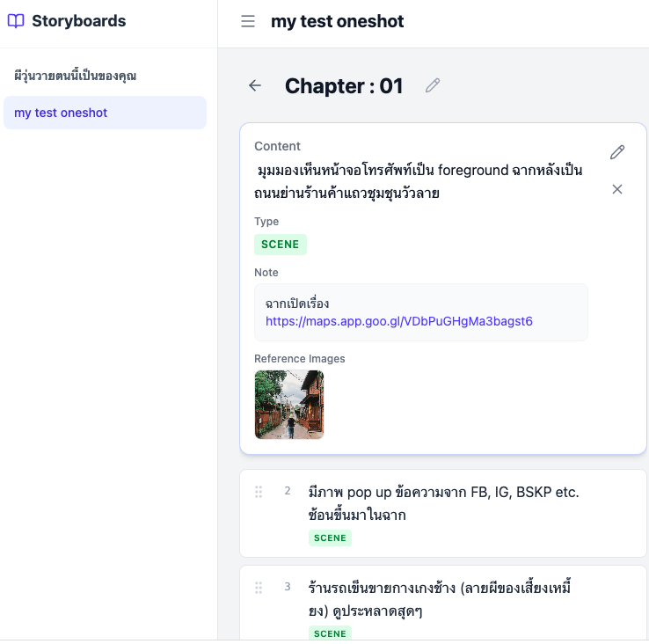Click the SCENE badge on item 3

click(x=330, y=633)
